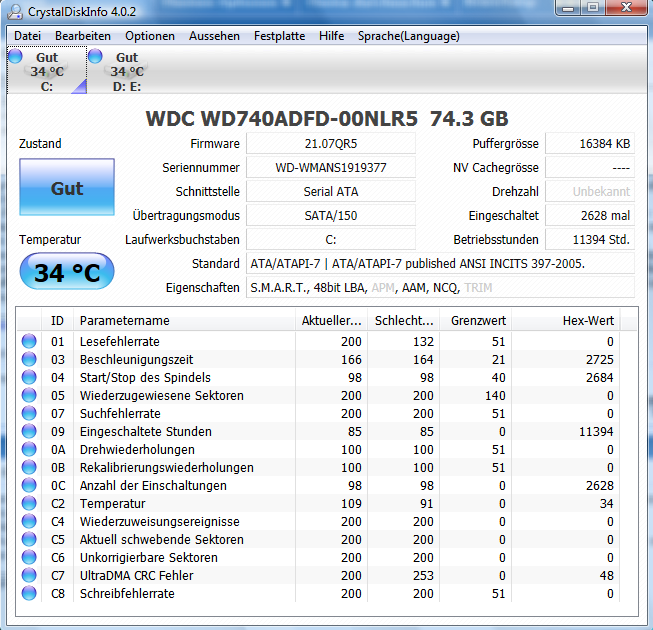Click status orb in the C2 Temperatur table row
The image size is (653, 630).
pyautogui.click(x=29, y=503)
